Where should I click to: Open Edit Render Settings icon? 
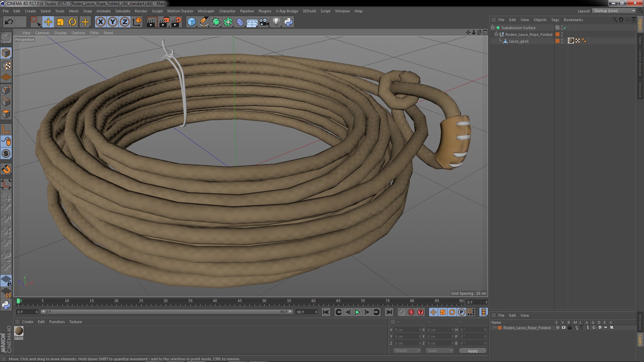coord(176,22)
